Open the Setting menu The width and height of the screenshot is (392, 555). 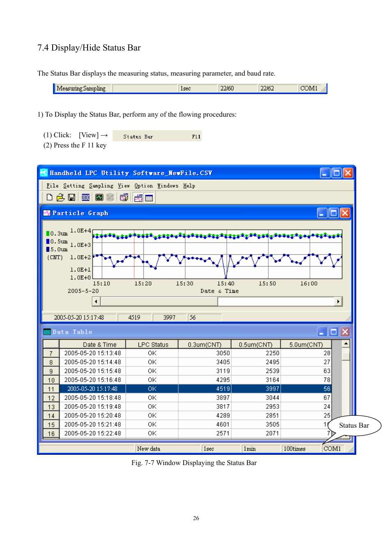pos(74,186)
